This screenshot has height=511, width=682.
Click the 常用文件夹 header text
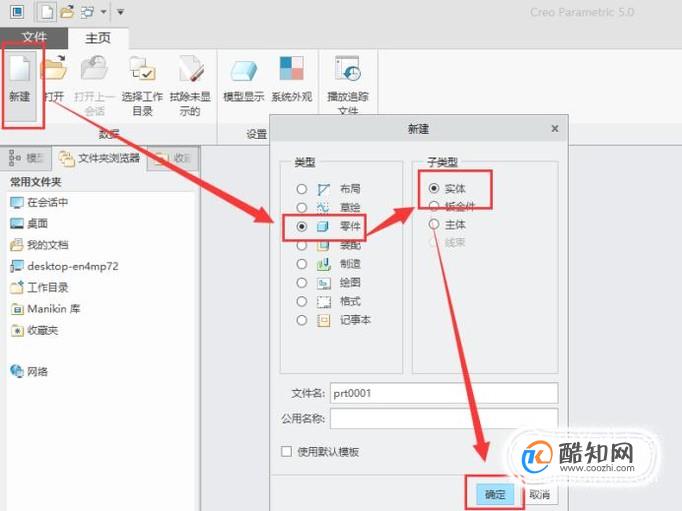click(x=36, y=182)
